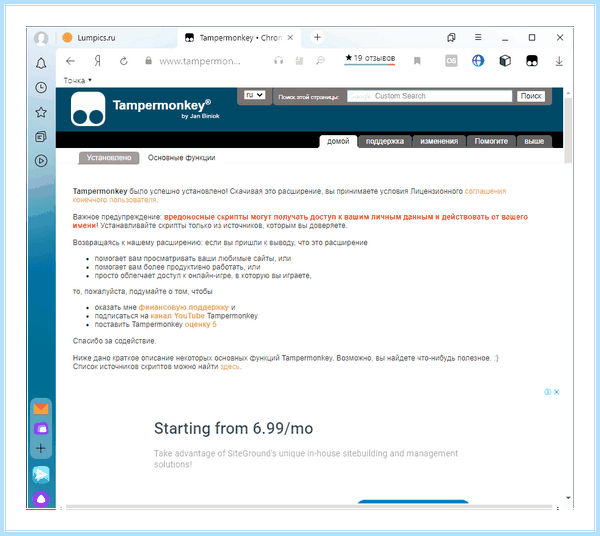Image resolution: width=600 pixels, height=536 pixels.
Task: Open the messenger paper-plane icon
Action: click(41, 474)
